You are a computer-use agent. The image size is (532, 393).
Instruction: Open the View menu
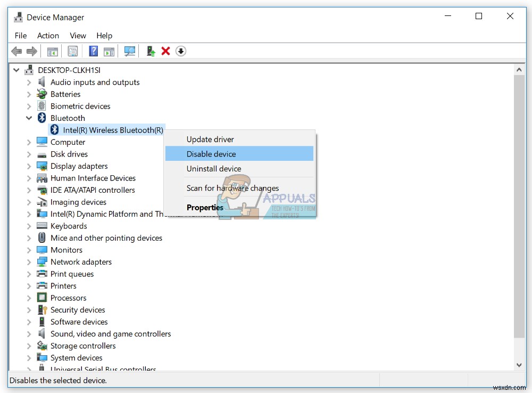[x=78, y=35]
